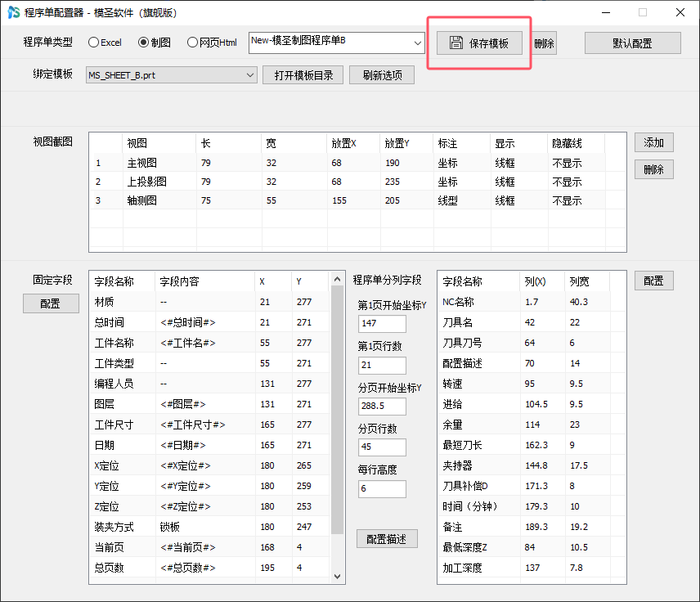Click the app logo in title bar
The image size is (700, 602).
click(13, 12)
